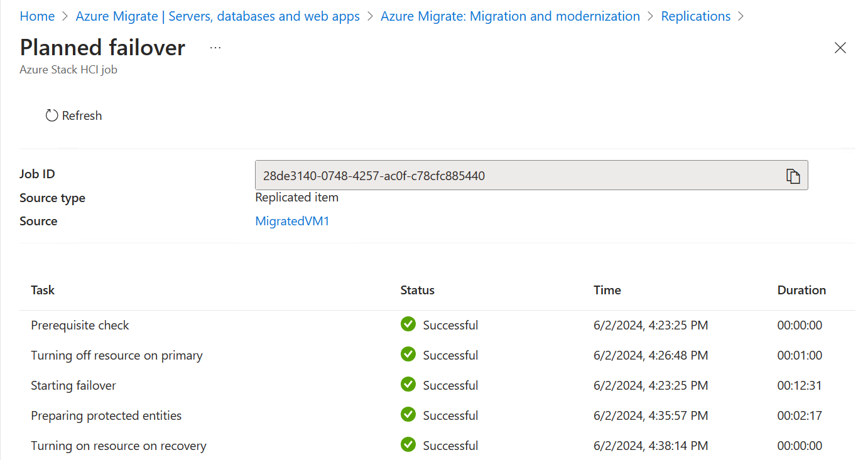868x460 pixels.
Task: Navigate to Home via the breadcrumb
Action: coord(37,16)
